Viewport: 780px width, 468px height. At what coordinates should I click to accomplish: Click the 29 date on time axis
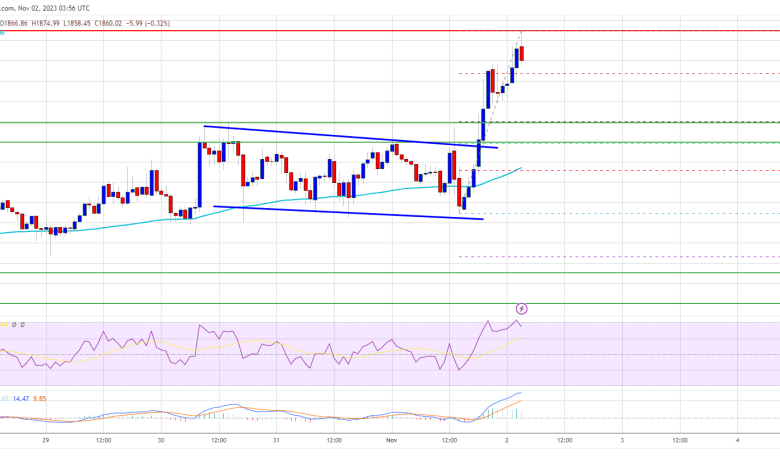(46, 439)
